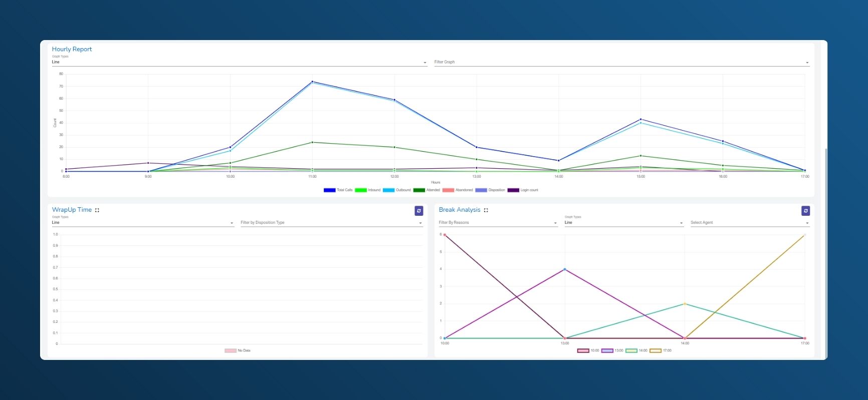Screen dimensions: 868x400
Task: Click the 17:00 peak point in Break Analysis
Action: tap(804, 235)
